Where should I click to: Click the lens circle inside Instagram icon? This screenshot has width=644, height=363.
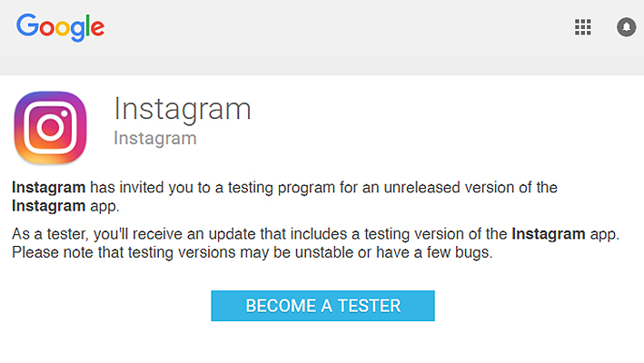[x=51, y=128]
